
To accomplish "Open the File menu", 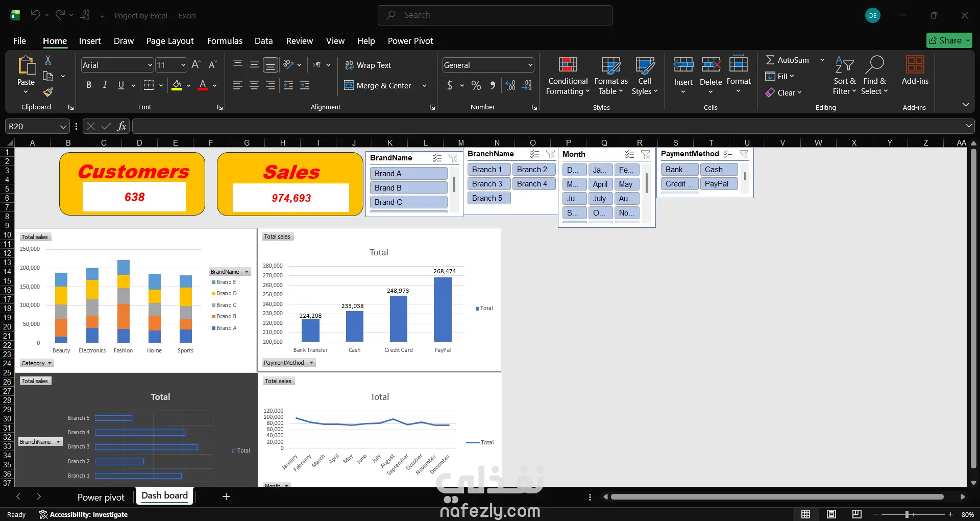I will pos(19,41).
